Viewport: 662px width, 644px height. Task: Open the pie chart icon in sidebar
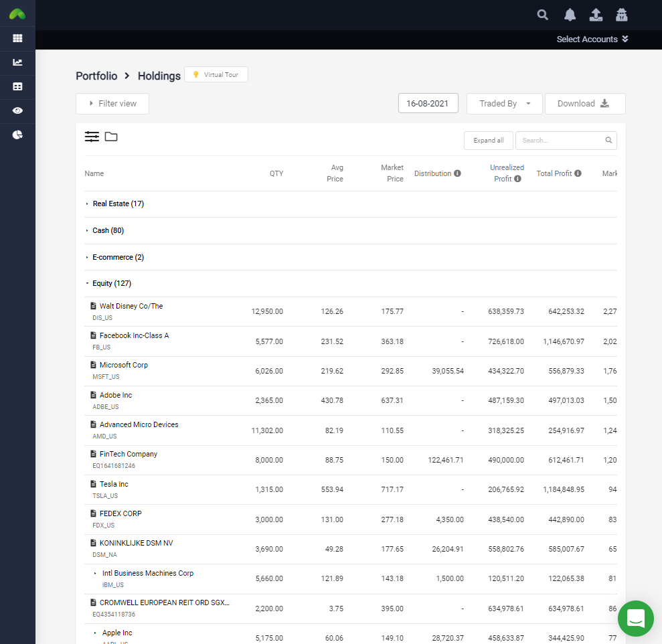point(17,135)
